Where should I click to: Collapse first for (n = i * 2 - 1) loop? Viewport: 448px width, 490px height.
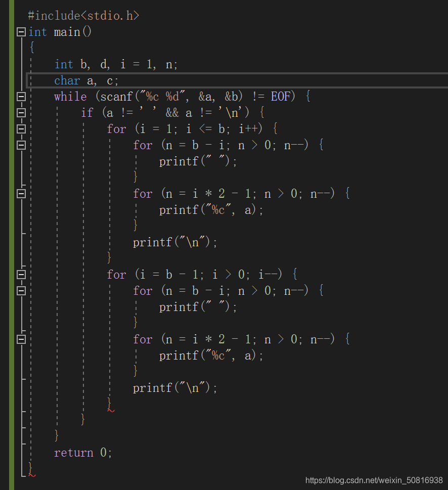[21, 194]
